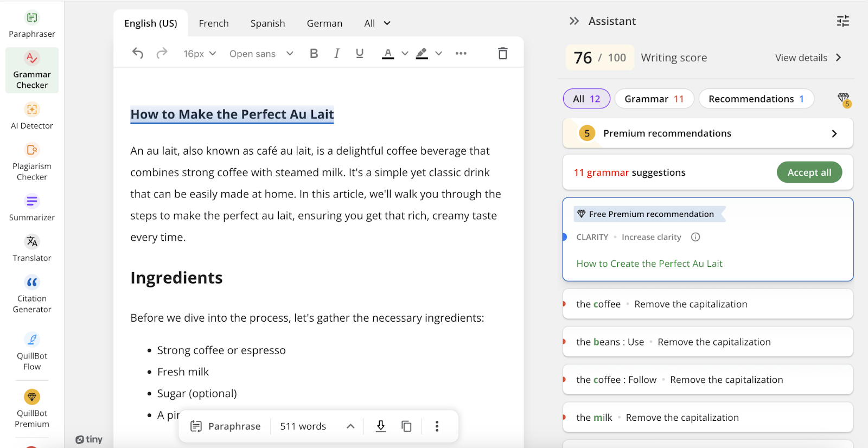The height and width of the screenshot is (448, 868).
Task: Click the 76 / 100 writing score badge
Action: [x=600, y=57]
